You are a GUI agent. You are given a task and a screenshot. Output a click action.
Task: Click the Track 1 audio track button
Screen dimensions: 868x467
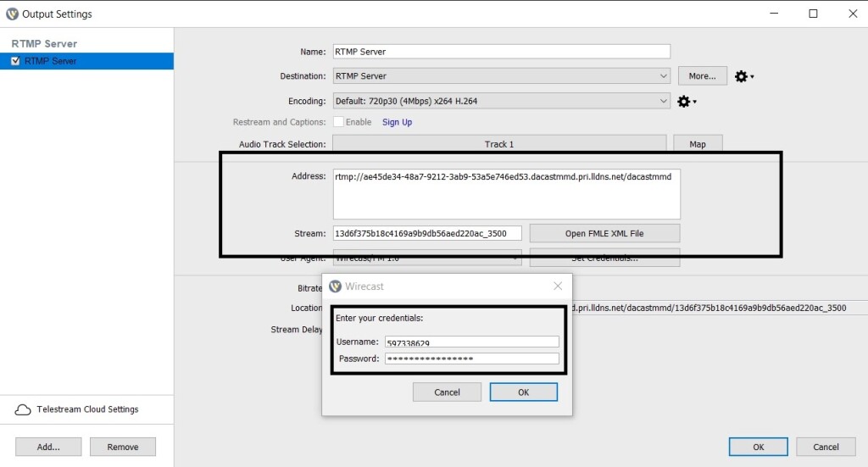pos(499,144)
